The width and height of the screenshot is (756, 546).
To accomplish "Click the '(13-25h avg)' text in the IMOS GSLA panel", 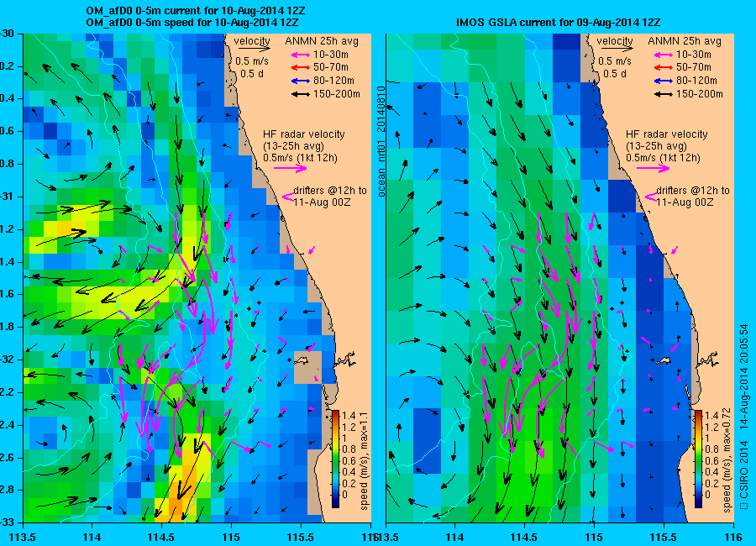I will tap(656, 146).
